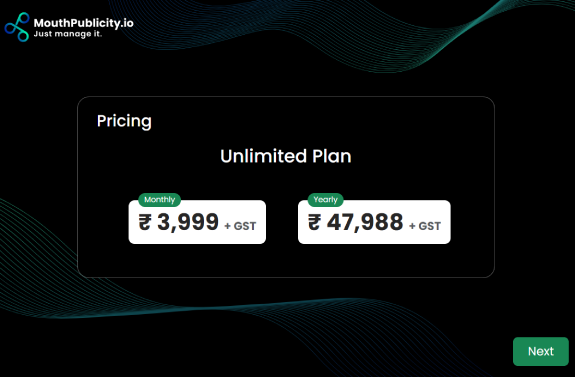Viewport: 575px width, 377px height.
Task: Click the ₹ 47,988 price amount
Action: pos(355,222)
